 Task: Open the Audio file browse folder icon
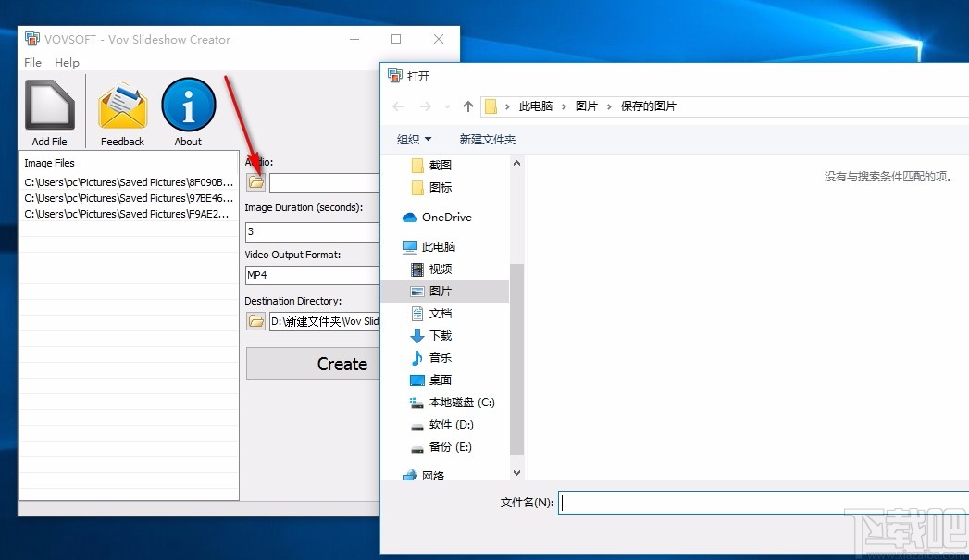[255, 181]
